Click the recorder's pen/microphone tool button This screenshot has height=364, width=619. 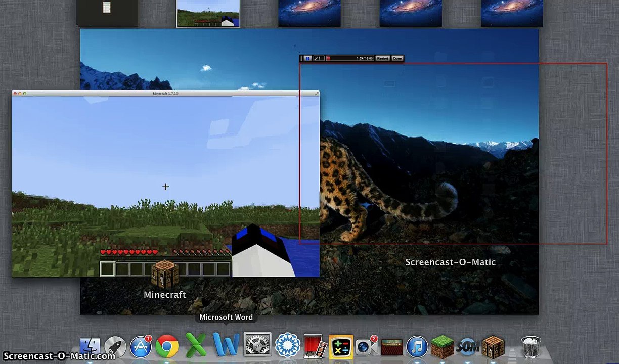click(x=319, y=58)
